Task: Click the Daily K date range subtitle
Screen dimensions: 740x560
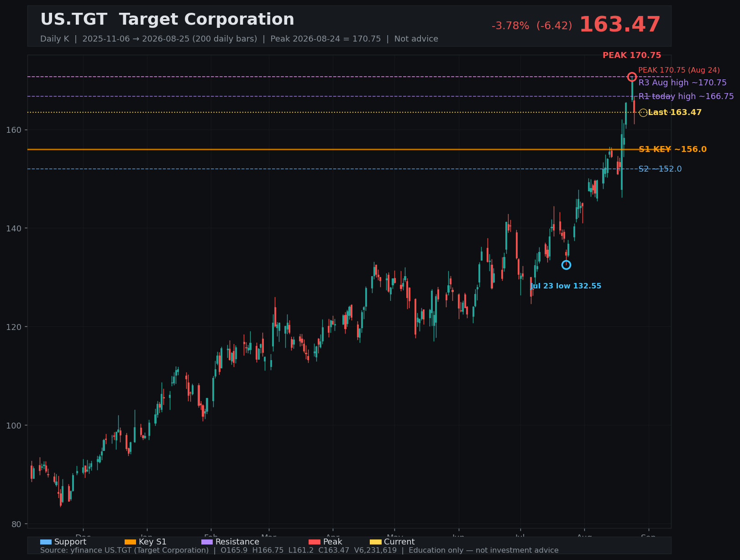Action: pyautogui.click(x=239, y=39)
